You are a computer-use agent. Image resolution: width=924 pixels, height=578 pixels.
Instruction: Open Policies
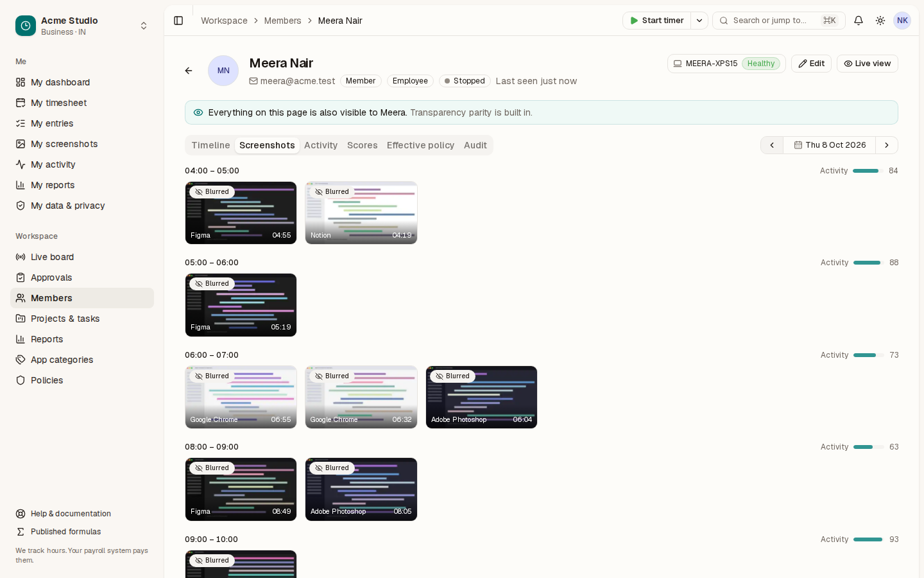click(82, 380)
